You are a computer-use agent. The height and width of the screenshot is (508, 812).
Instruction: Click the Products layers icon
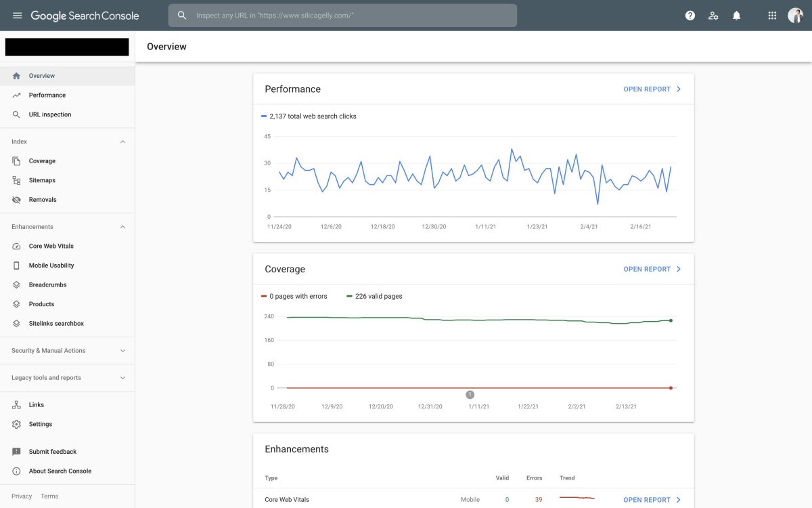16,304
